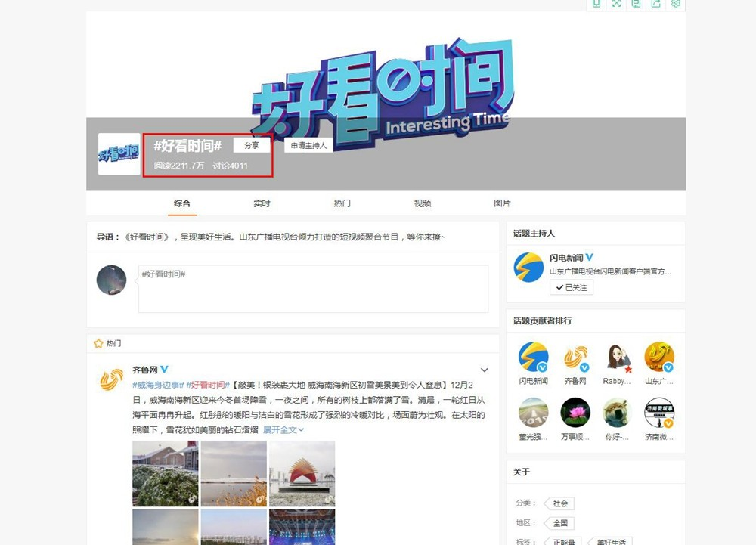Open 齐鲁网 contributor avatar in ranking

[575, 357]
